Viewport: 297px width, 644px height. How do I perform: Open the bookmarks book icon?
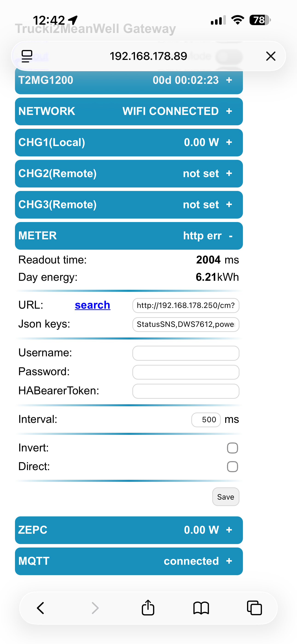coord(201,608)
